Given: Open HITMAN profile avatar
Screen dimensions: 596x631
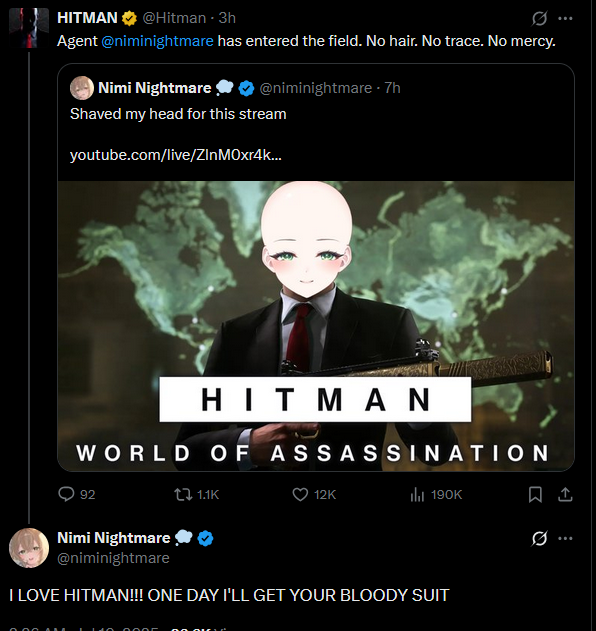Looking at the screenshot, I should tap(29, 28).
